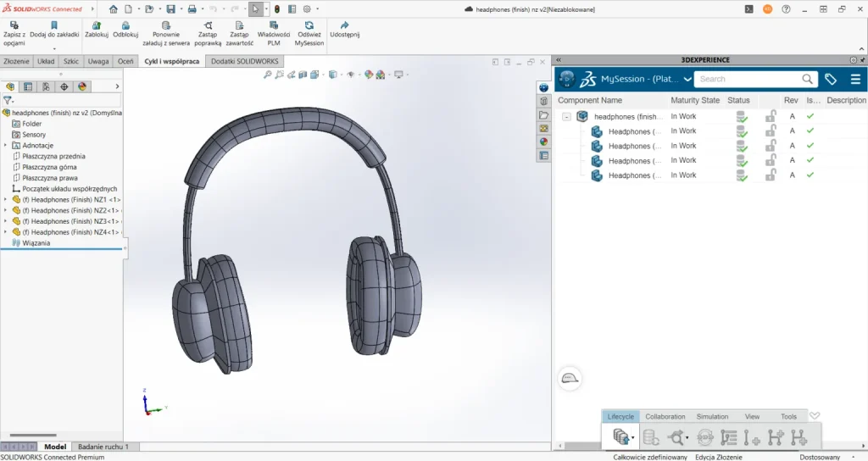Open the PropertyManager tab icon
868x461 pixels.
point(28,86)
